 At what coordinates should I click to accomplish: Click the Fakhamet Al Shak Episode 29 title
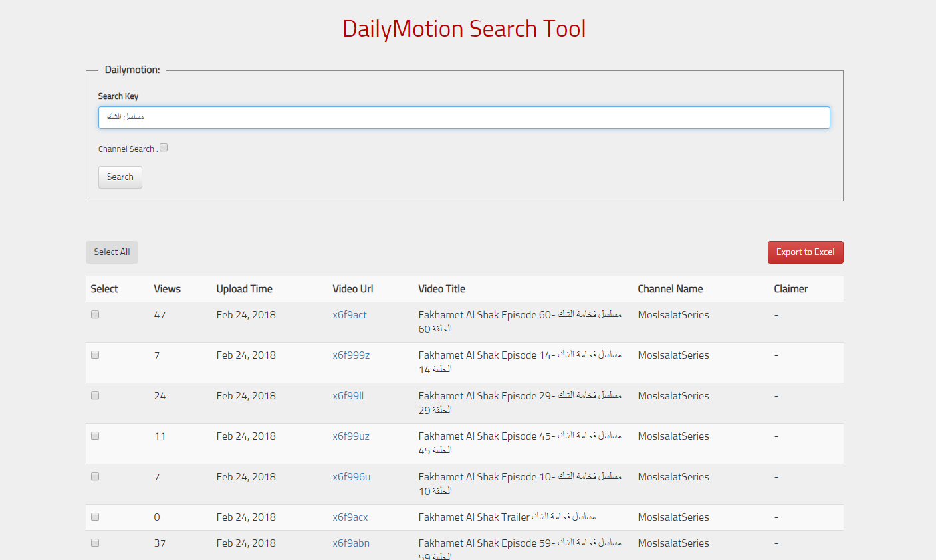[x=520, y=403]
